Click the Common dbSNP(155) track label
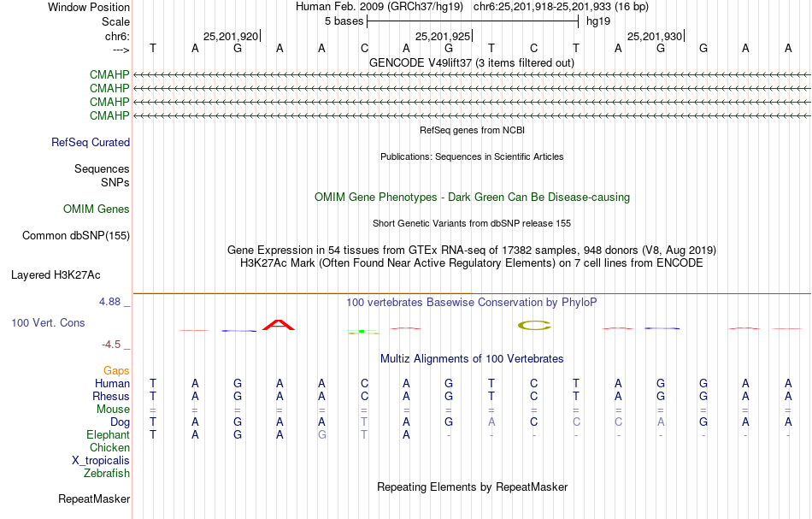This screenshot has height=519, width=812. [76, 236]
